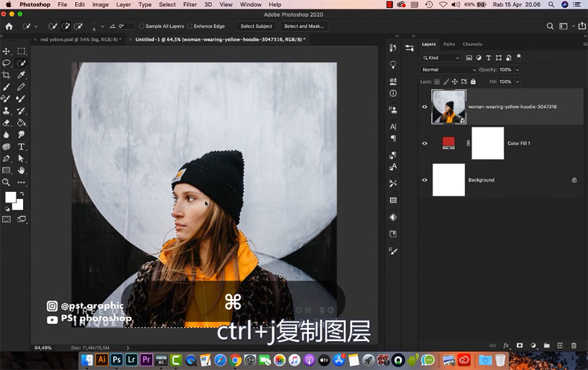
Task: Open the layer filter Kind dropdown
Action: point(441,57)
